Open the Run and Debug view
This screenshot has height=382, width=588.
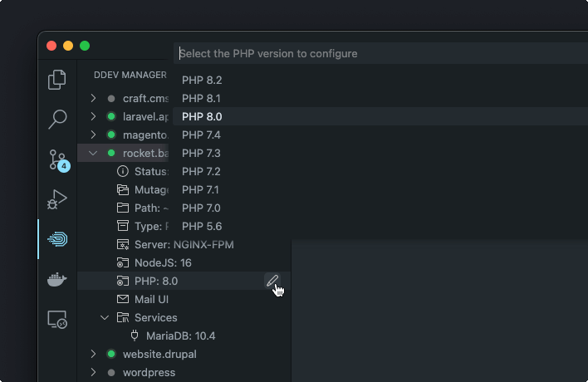coord(57,199)
